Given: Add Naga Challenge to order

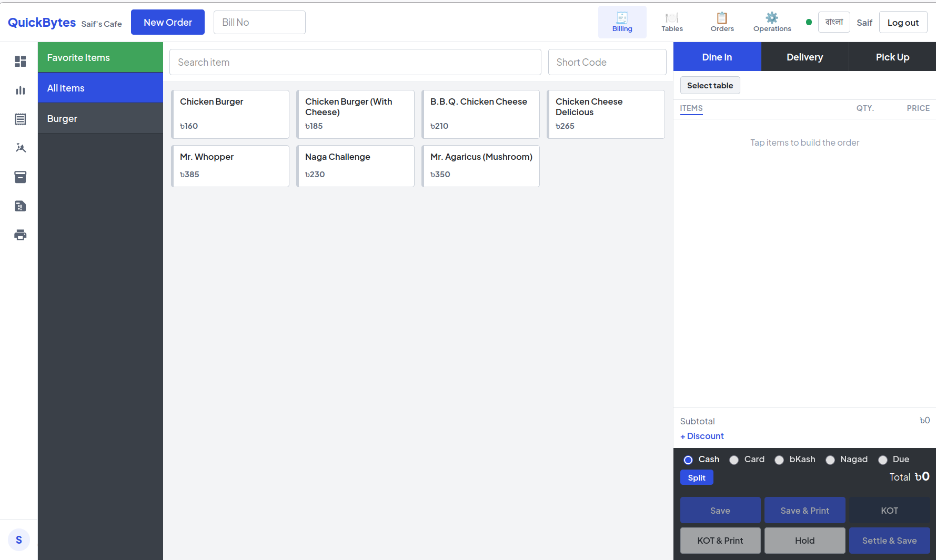Looking at the screenshot, I should click(x=355, y=166).
